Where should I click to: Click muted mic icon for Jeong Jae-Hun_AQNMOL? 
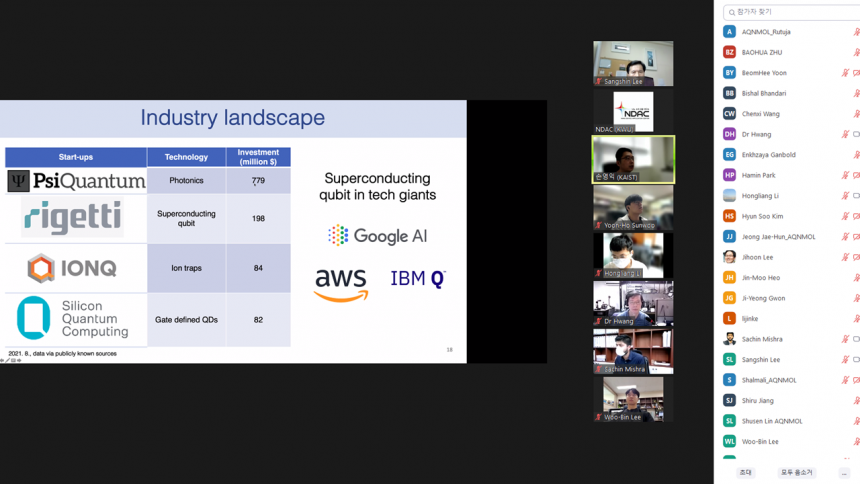click(845, 237)
